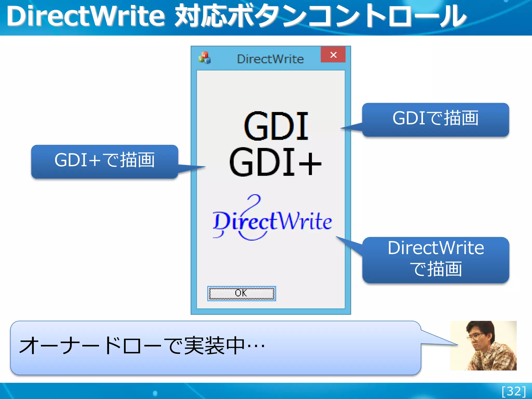532x399 pixels.
Task: Click the DirectWrite dialog app icon
Action: point(205,58)
